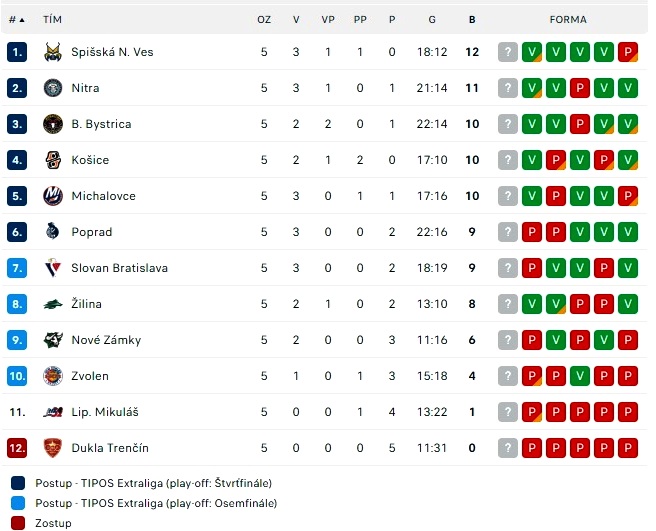Click the Michalovce team logo

53,196
